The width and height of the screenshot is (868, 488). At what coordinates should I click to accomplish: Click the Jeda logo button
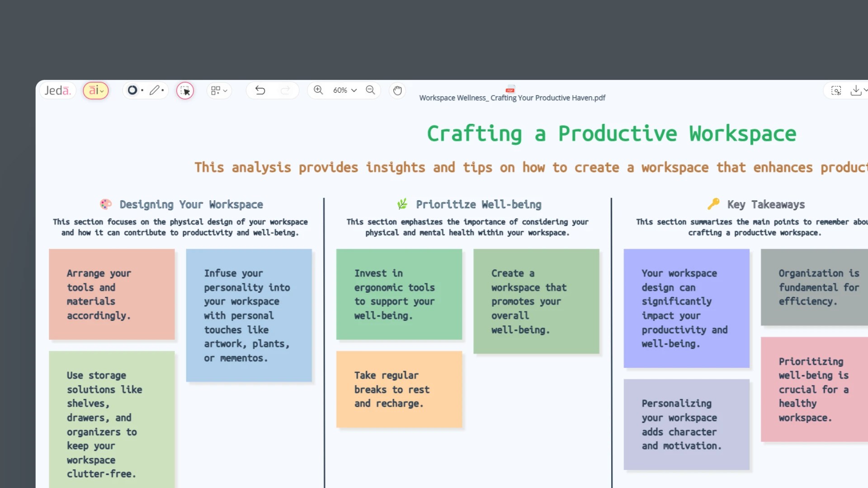coord(57,90)
